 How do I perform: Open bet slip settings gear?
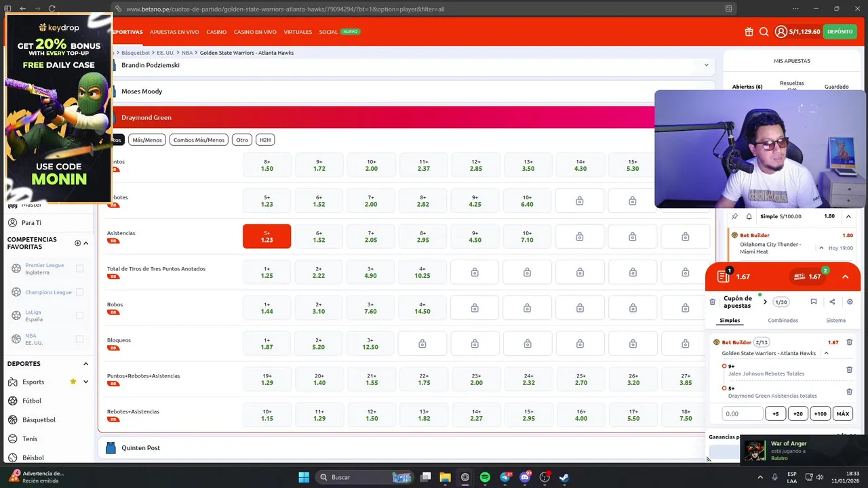(850, 302)
